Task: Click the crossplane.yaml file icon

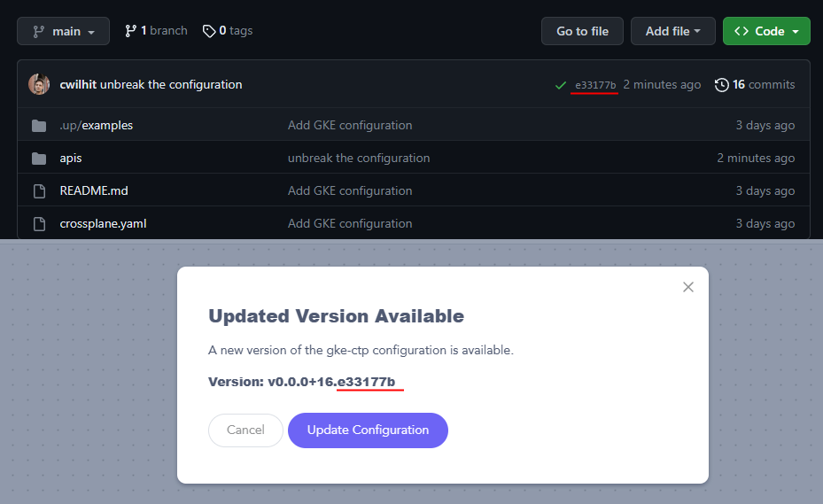Action: [x=39, y=224]
